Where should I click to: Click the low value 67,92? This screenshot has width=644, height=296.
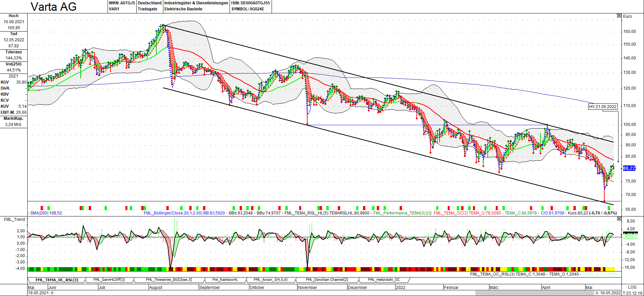(14, 46)
